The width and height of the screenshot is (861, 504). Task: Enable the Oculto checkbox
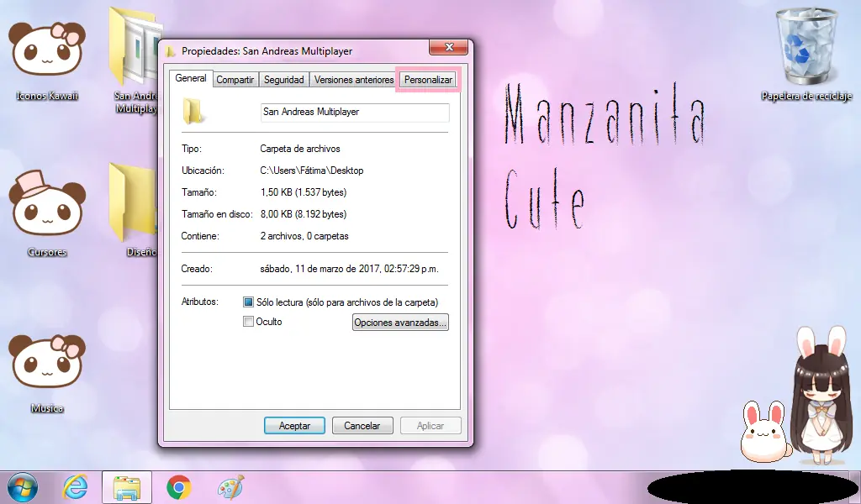click(x=248, y=322)
